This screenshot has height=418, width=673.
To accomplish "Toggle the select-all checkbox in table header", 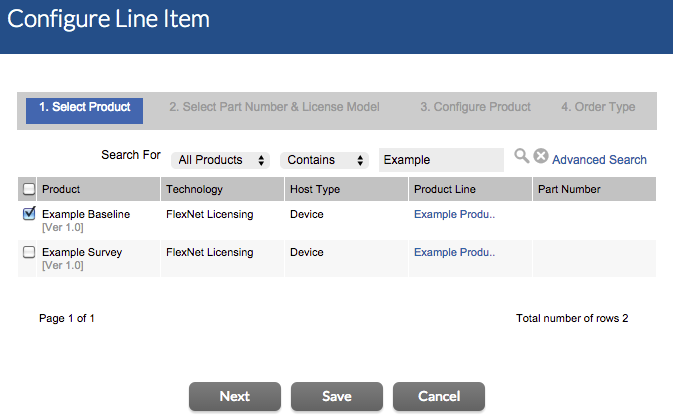I will click(29, 189).
